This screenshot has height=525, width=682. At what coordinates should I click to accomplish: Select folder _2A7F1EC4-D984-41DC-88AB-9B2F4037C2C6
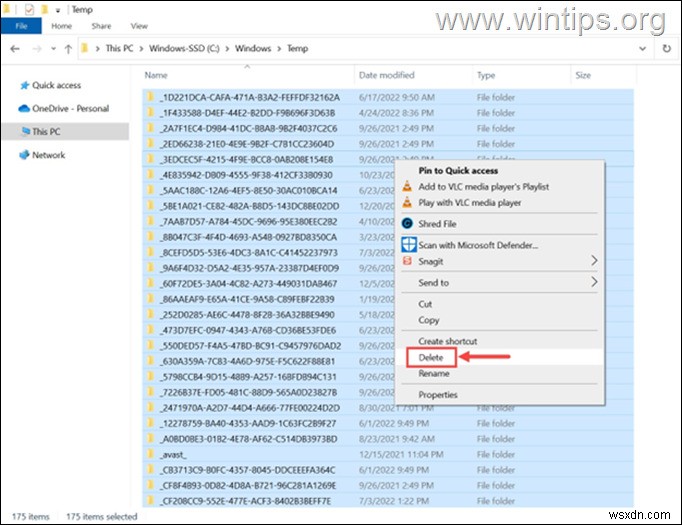[x=388, y=128]
